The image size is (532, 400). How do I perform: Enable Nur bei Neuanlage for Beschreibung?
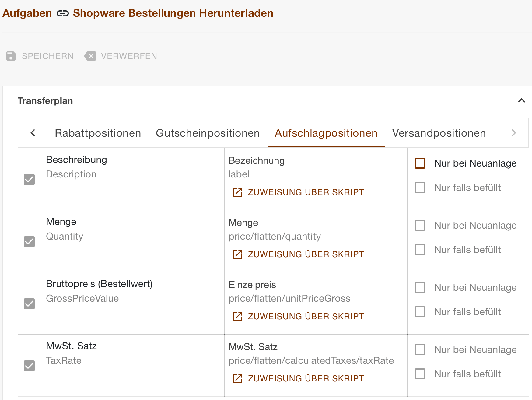pos(420,163)
